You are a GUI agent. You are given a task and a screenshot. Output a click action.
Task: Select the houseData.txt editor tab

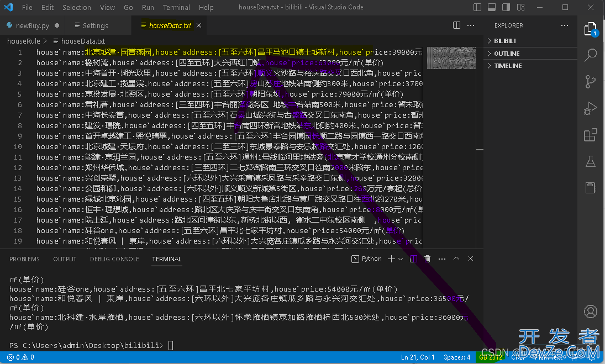(170, 25)
